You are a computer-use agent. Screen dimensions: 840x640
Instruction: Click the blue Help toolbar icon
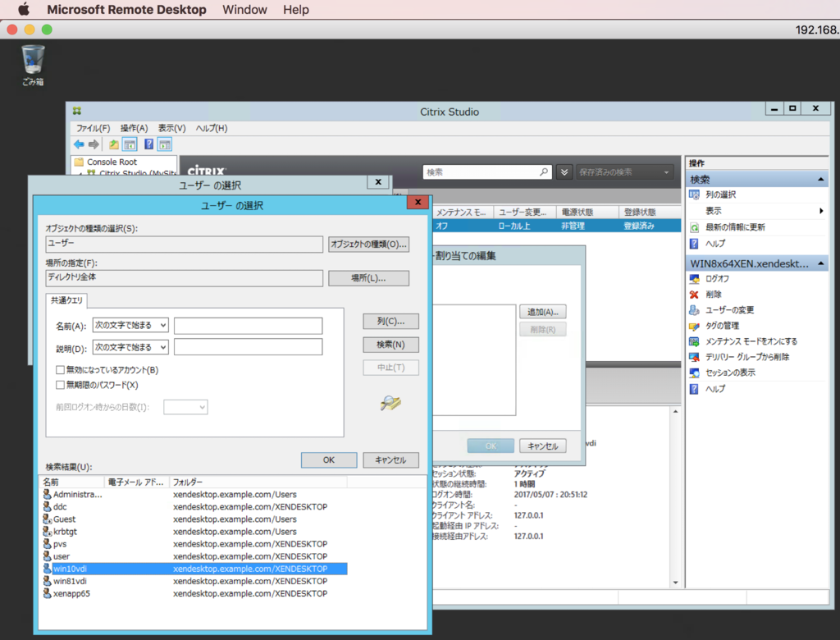click(x=149, y=144)
